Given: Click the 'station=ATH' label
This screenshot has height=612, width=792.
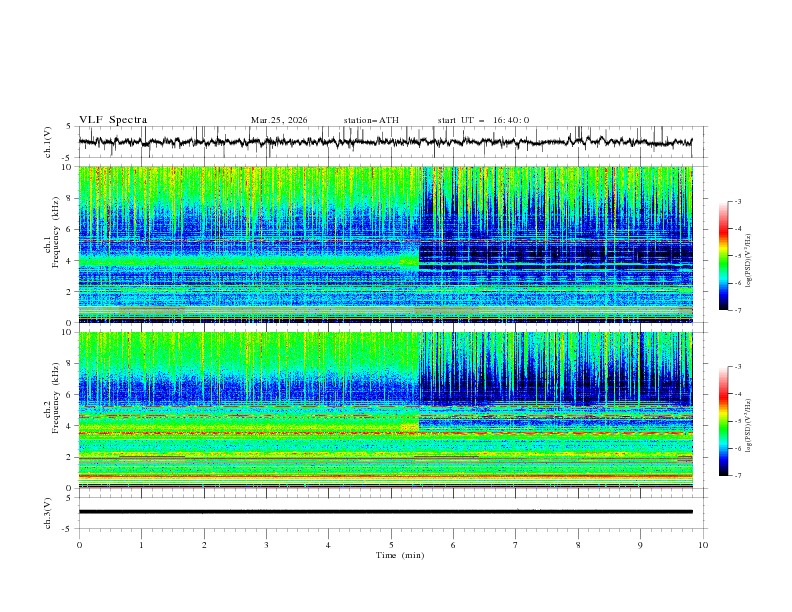Looking at the screenshot, I should 371,120.
